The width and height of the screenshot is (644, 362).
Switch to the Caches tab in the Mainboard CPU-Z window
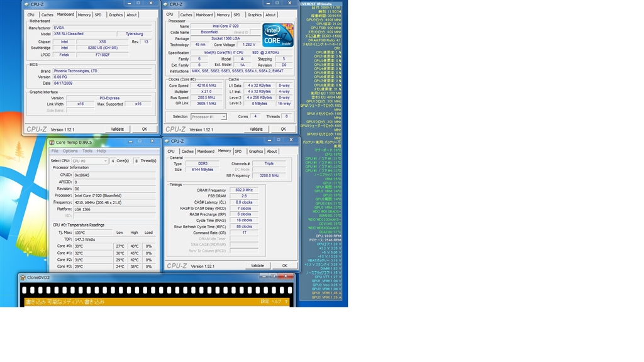[47, 15]
